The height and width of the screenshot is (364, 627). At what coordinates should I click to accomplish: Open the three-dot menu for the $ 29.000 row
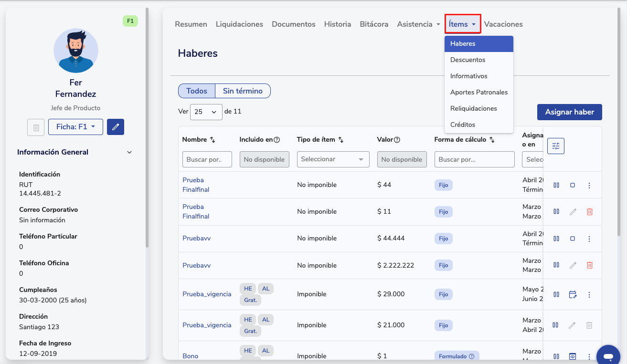(x=589, y=295)
